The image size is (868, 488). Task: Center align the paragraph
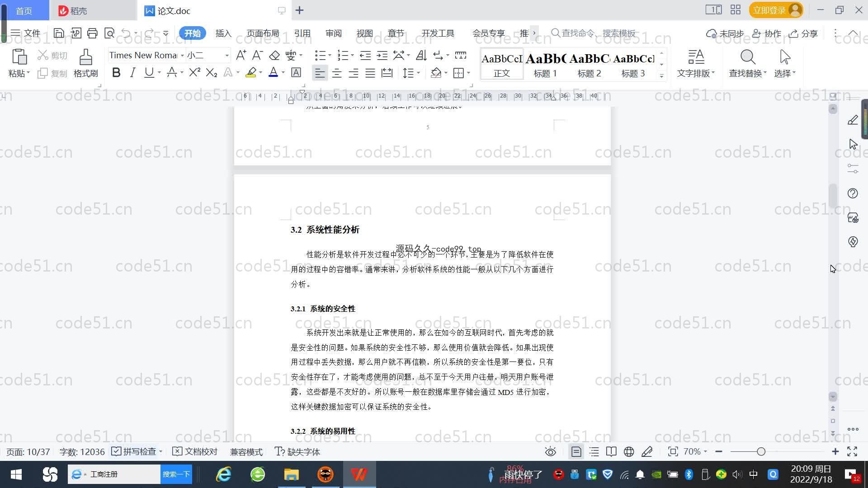click(337, 73)
